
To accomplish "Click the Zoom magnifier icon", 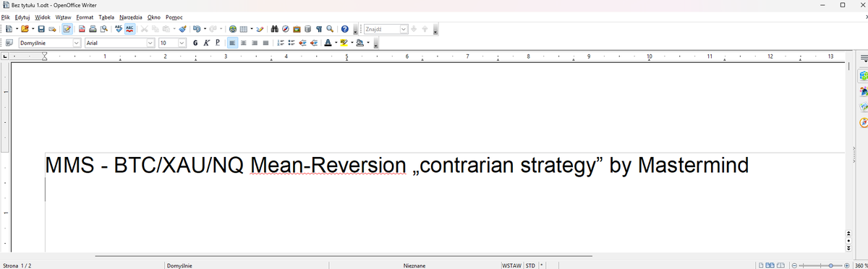I will point(330,29).
